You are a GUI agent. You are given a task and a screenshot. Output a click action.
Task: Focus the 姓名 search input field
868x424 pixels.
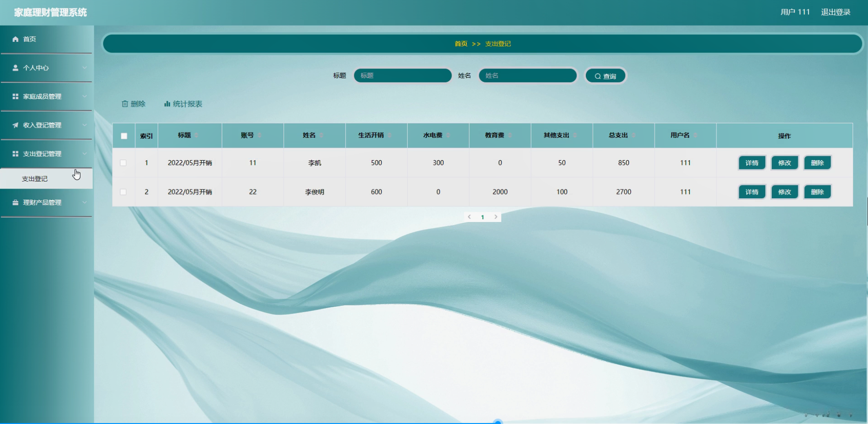(528, 75)
